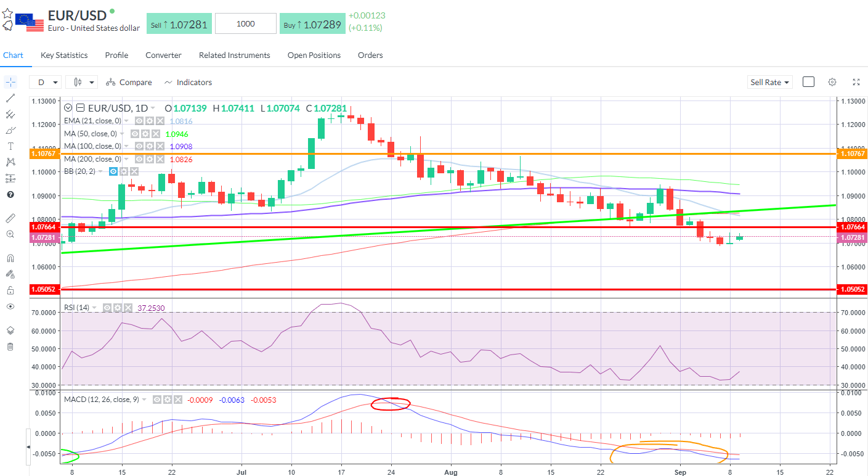Expand MA (100, close, 0) dropdown arrow
The height and width of the screenshot is (476, 868).
(x=126, y=146)
